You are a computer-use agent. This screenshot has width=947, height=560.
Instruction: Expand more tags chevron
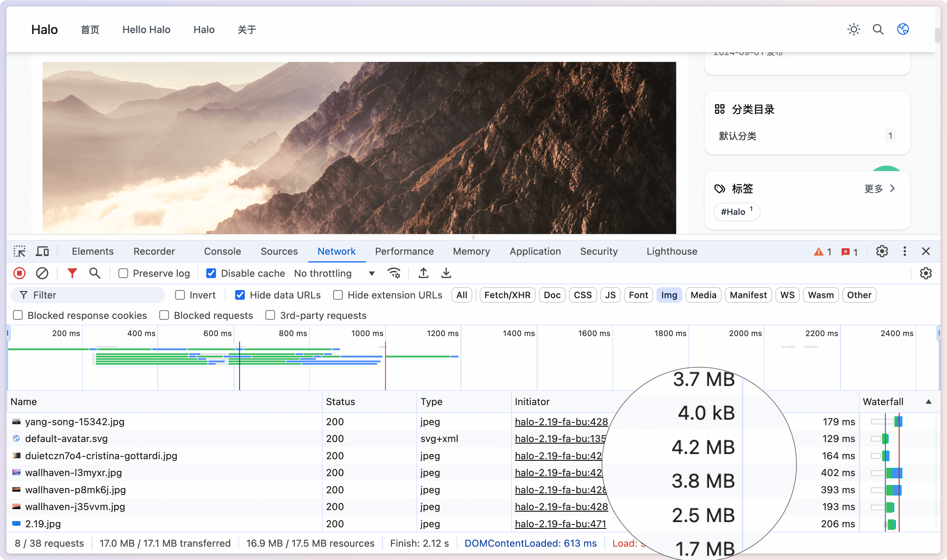[892, 188]
